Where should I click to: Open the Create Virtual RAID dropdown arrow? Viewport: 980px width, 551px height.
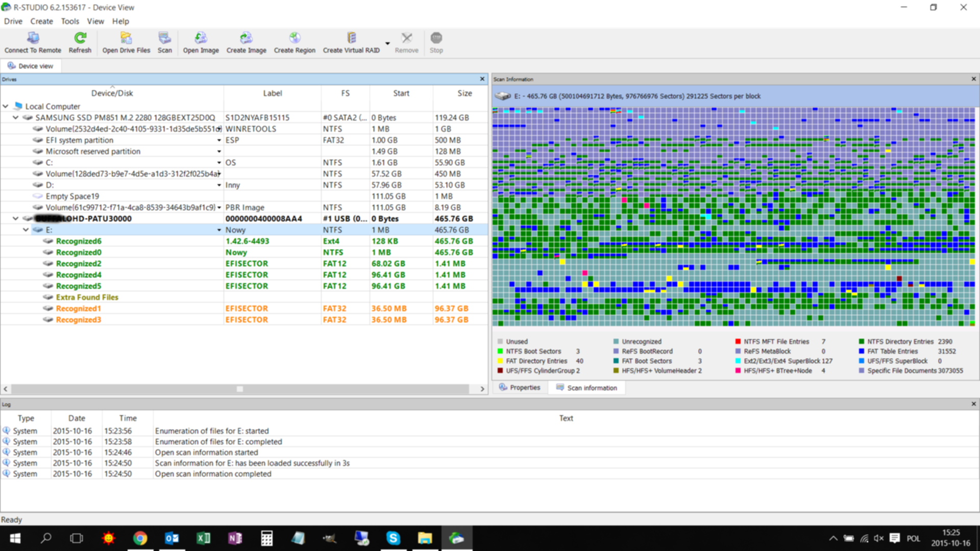pos(387,43)
